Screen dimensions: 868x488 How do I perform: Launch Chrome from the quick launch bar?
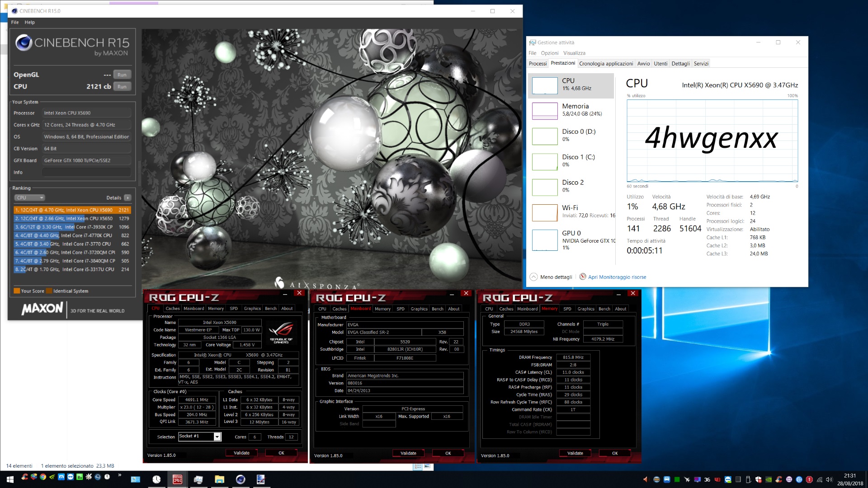[43, 477]
